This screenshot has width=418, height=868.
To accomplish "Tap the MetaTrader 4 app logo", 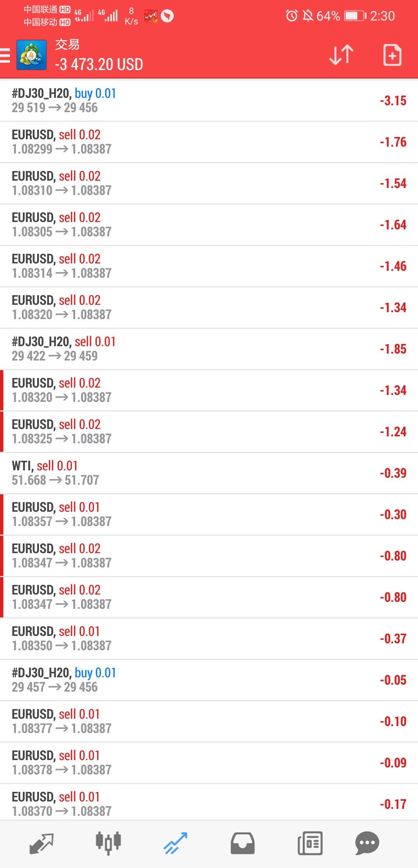I will coord(31,55).
